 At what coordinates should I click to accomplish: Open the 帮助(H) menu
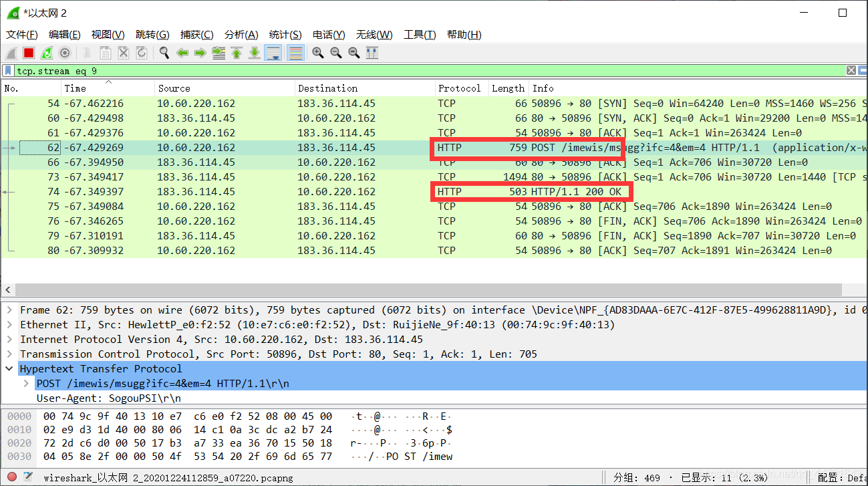point(464,35)
